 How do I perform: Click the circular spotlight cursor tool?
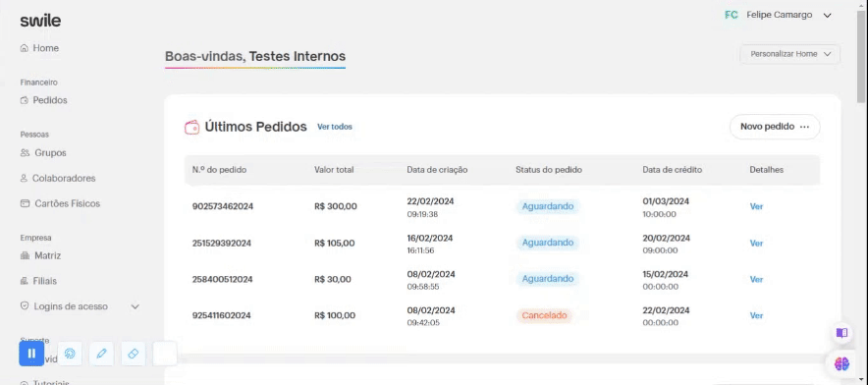click(70, 354)
